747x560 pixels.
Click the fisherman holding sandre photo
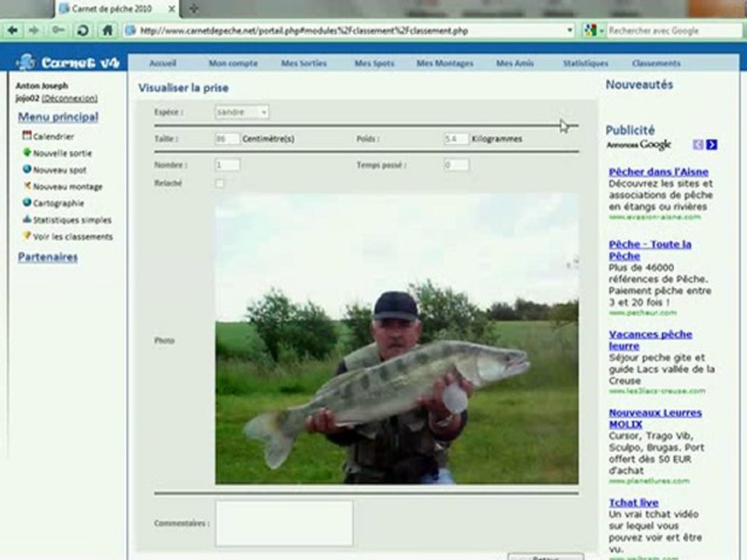click(397, 338)
